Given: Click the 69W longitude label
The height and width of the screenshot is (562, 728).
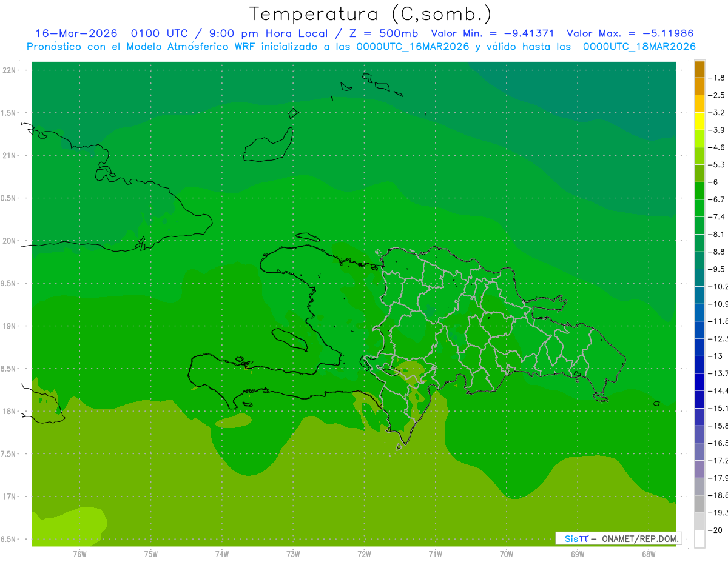Looking at the screenshot, I should pos(578,554).
